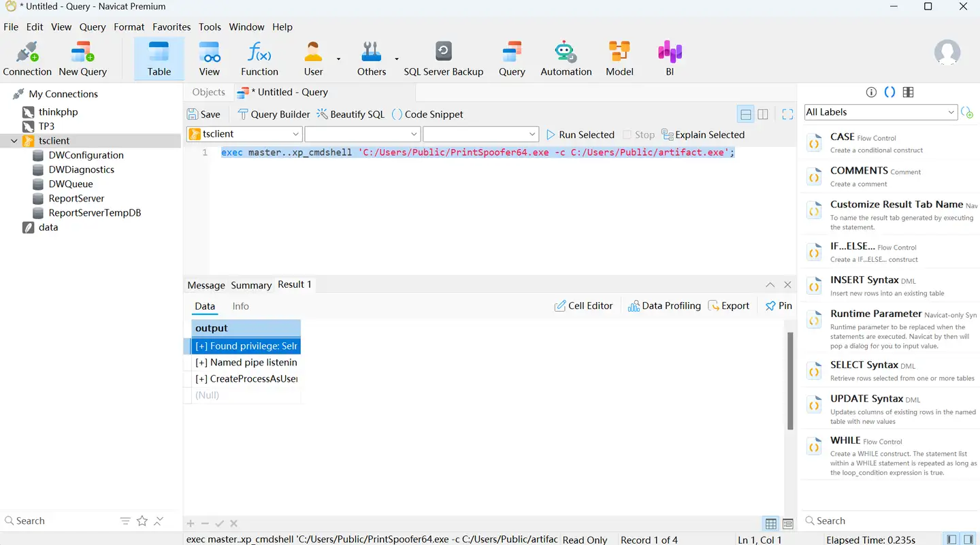Click the Others toolbar icon
980x545 pixels.
click(x=372, y=59)
